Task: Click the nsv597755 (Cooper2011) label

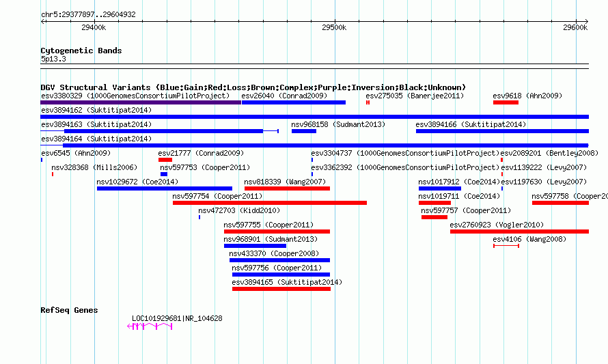Action: pos(268,225)
